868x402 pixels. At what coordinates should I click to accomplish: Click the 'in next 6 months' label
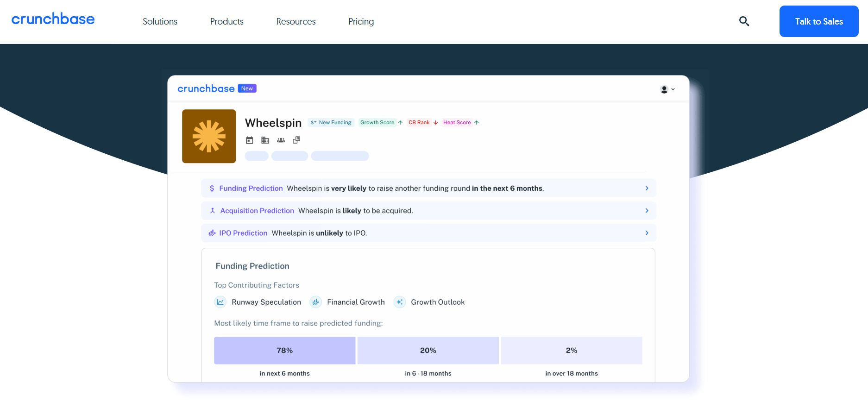tap(284, 373)
